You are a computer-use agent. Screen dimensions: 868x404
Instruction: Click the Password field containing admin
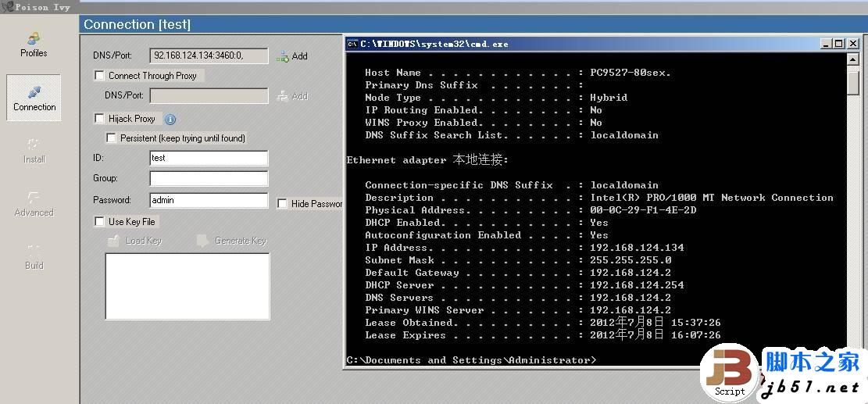click(x=209, y=200)
